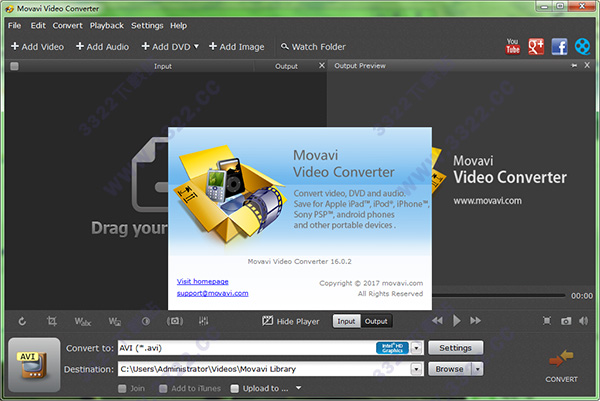Viewport: 600px width, 401px height.
Task: Click the Input column header
Action: tap(163, 66)
